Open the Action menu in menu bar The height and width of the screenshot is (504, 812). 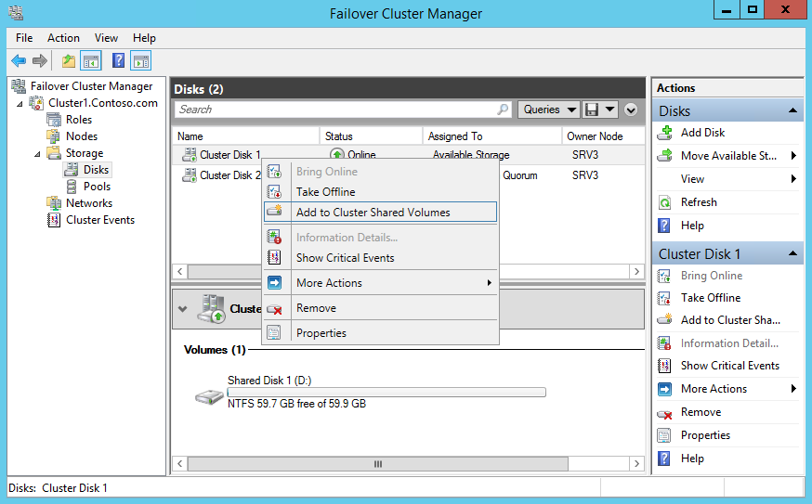tap(63, 38)
